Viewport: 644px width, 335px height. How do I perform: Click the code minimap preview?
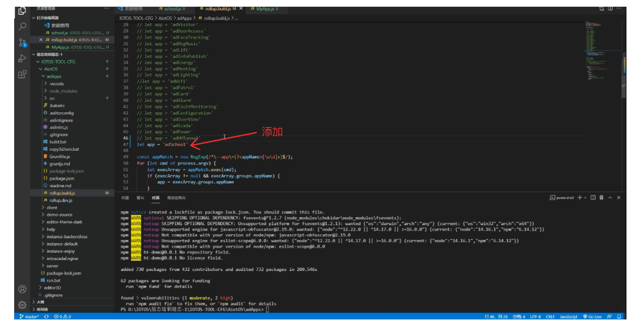point(600,51)
